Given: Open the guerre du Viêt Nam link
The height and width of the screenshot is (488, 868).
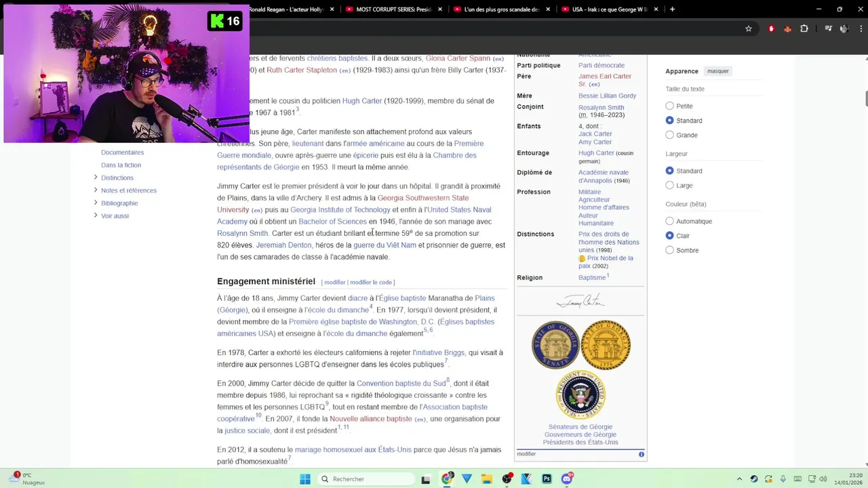Looking at the screenshot, I should coord(384,245).
